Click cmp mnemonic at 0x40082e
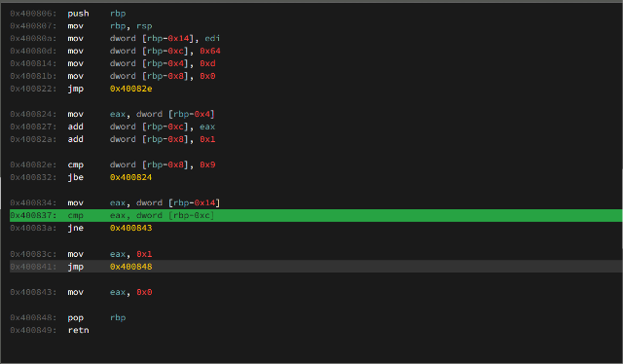 tap(76, 164)
